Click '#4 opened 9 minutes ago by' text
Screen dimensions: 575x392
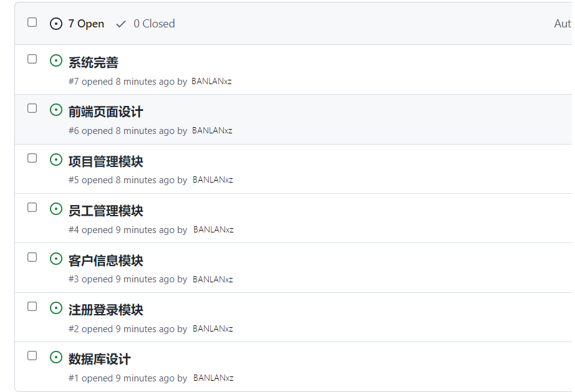click(x=128, y=230)
